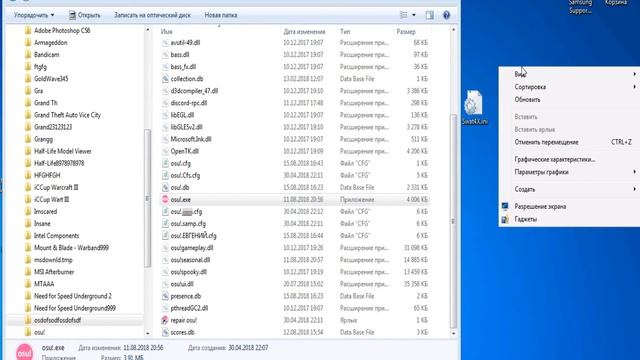Select the Armageddon folder icon
This screenshot has width=640, height=360.
point(28,42)
